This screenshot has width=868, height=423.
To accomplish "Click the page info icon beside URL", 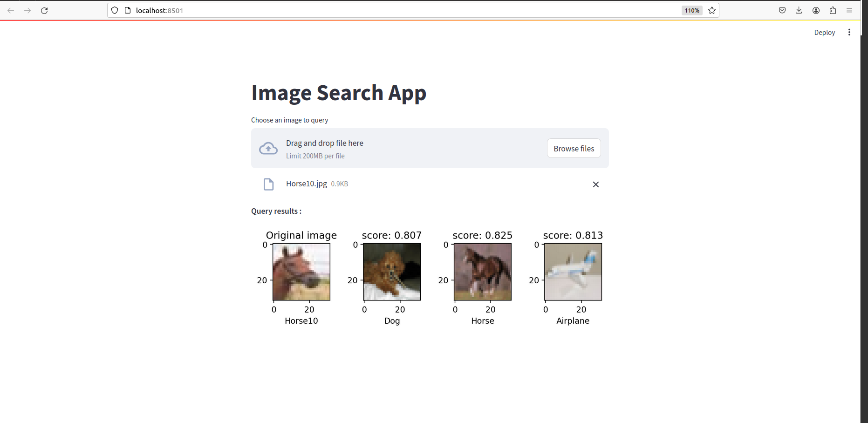I will coord(128,10).
